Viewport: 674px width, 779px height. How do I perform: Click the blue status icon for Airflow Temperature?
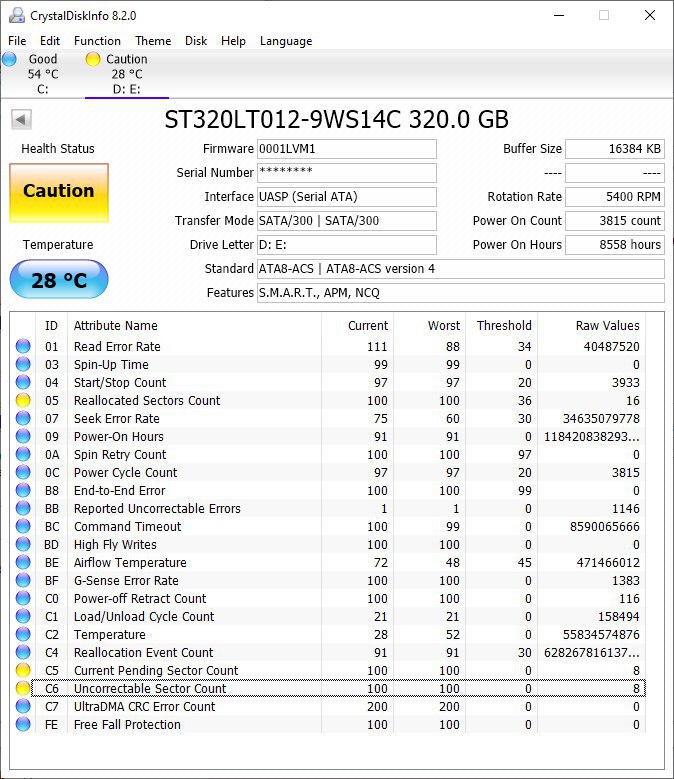coord(23,562)
